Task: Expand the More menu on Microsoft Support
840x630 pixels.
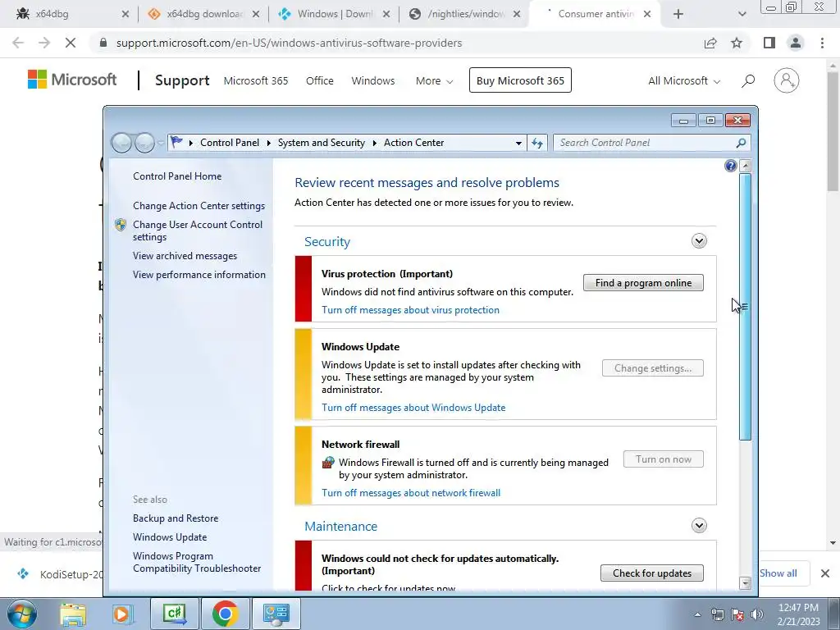Action: tap(434, 81)
